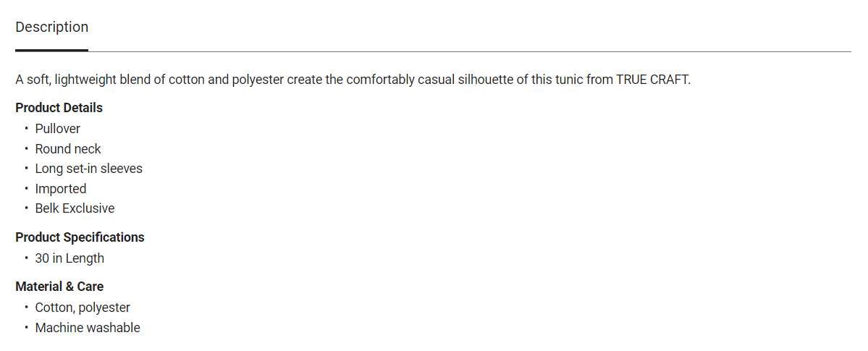Click the black underline beneath Description tab
The height and width of the screenshot is (351, 868).
[51, 50]
